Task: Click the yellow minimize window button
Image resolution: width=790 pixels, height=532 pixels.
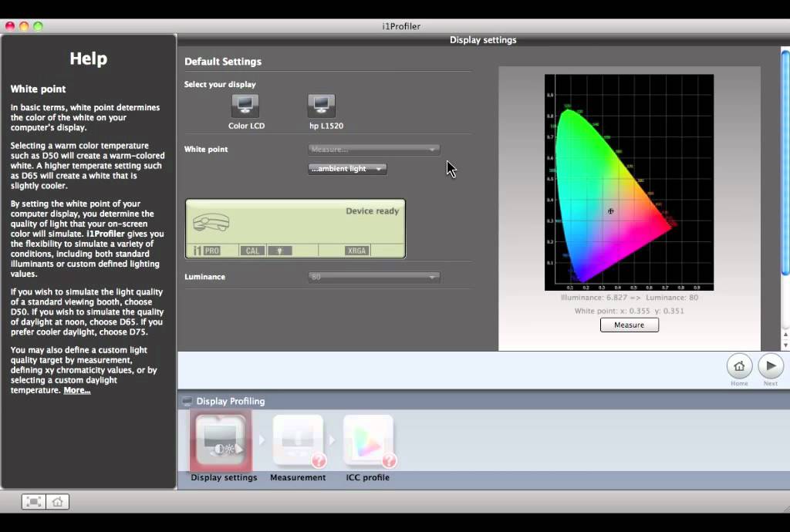Action: click(x=24, y=26)
